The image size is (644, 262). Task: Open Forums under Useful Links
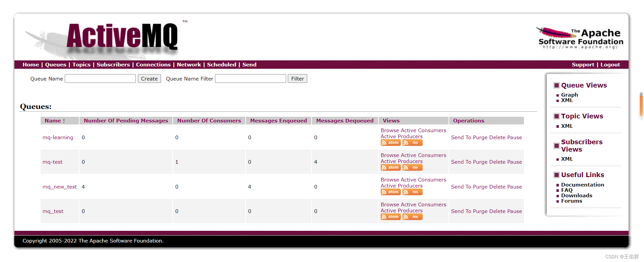click(572, 201)
